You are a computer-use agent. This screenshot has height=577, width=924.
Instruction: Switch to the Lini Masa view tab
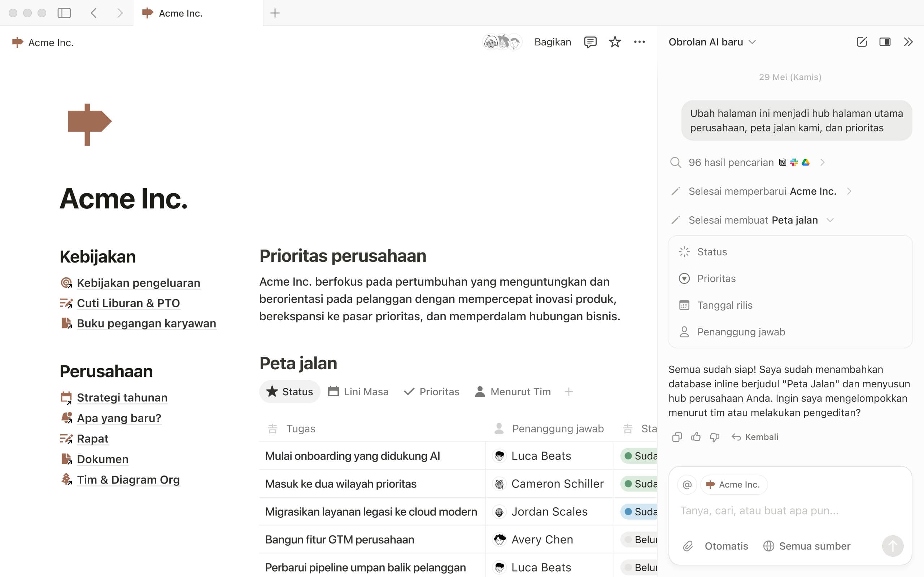(x=358, y=392)
